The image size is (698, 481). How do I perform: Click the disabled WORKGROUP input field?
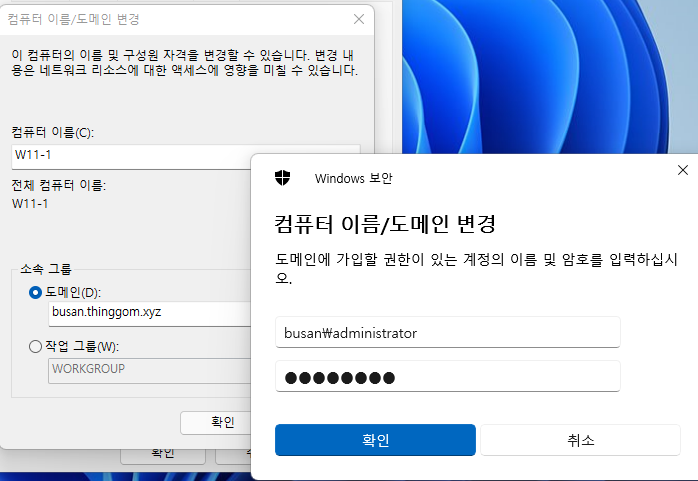point(150,371)
